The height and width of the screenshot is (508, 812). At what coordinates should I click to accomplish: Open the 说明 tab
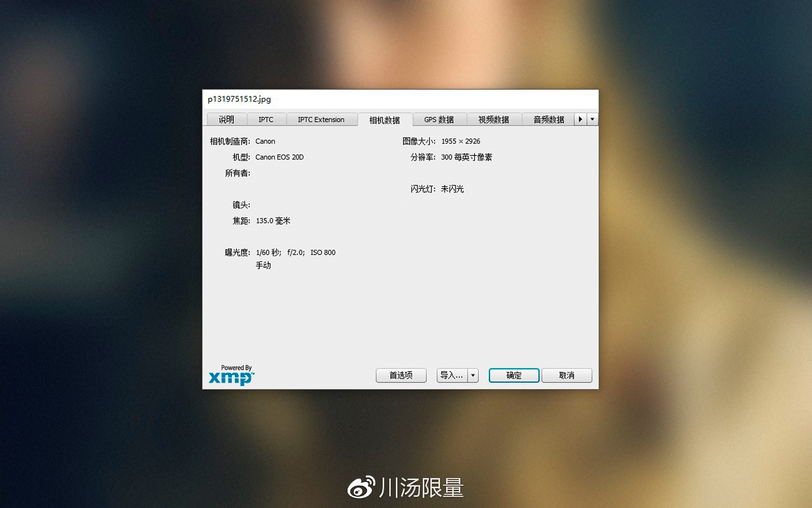[x=227, y=119]
